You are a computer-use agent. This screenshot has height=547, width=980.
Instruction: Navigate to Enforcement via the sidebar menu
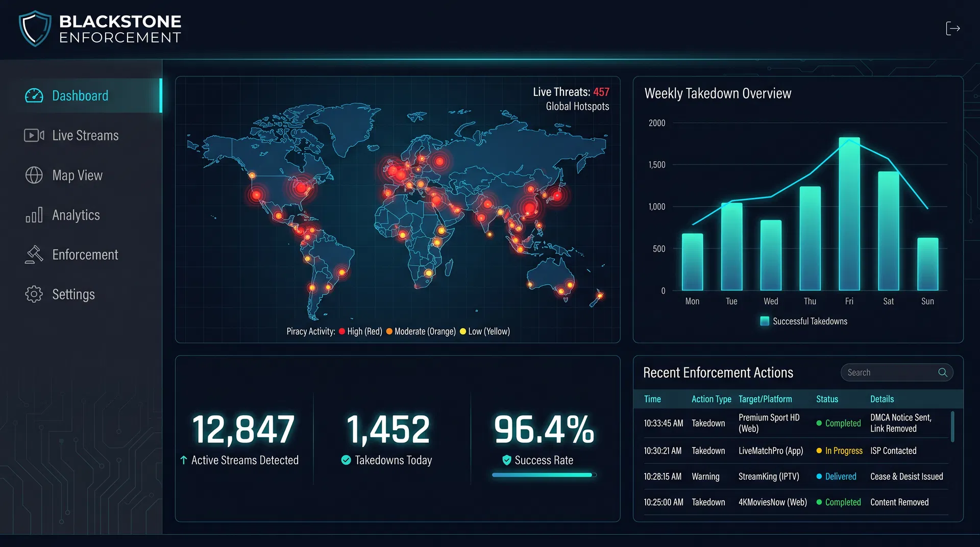(85, 255)
